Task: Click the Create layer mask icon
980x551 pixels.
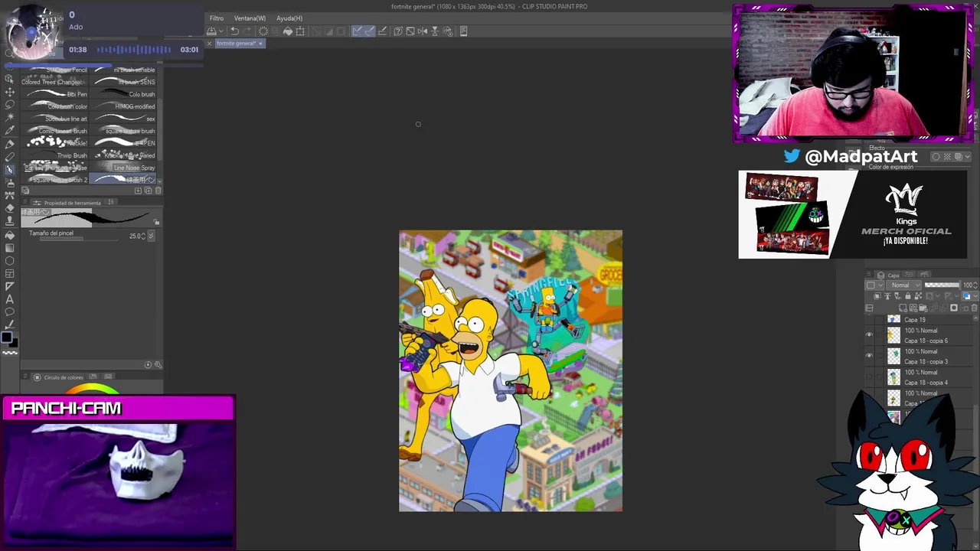Action: point(954,308)
